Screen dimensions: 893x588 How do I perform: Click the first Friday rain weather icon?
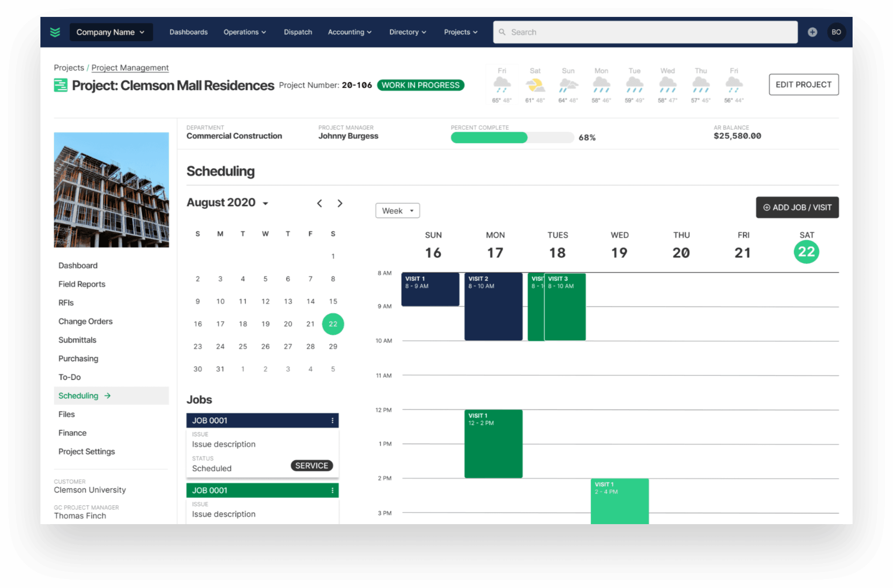coord(502,85)
